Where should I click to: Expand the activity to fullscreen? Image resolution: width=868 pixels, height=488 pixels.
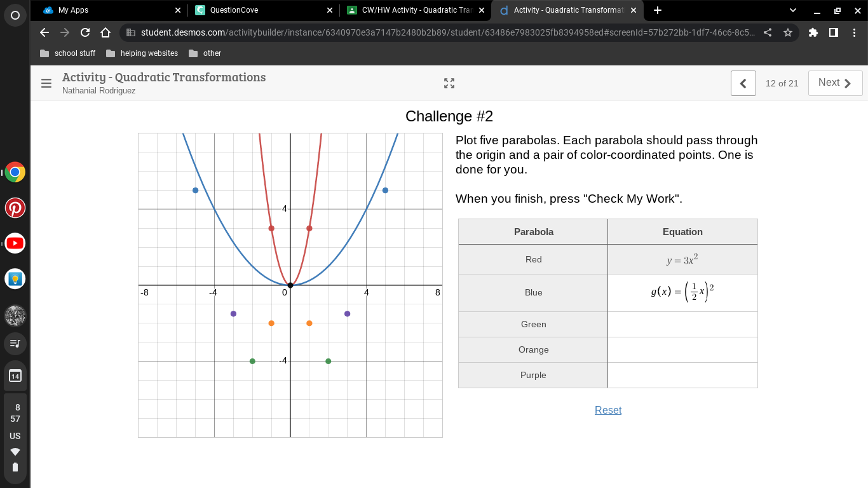(x=449, y=83)
